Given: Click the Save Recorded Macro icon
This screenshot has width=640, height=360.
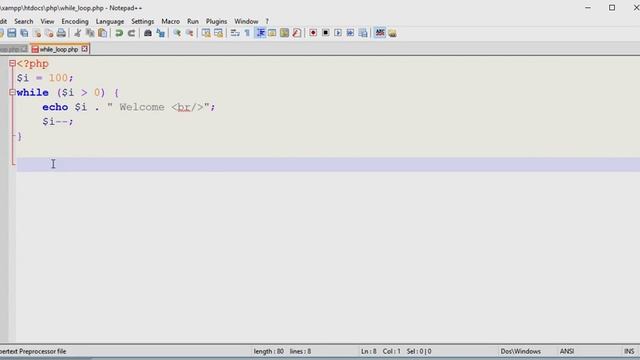Looking at the screenshot, I should click(x=363, y=33).
